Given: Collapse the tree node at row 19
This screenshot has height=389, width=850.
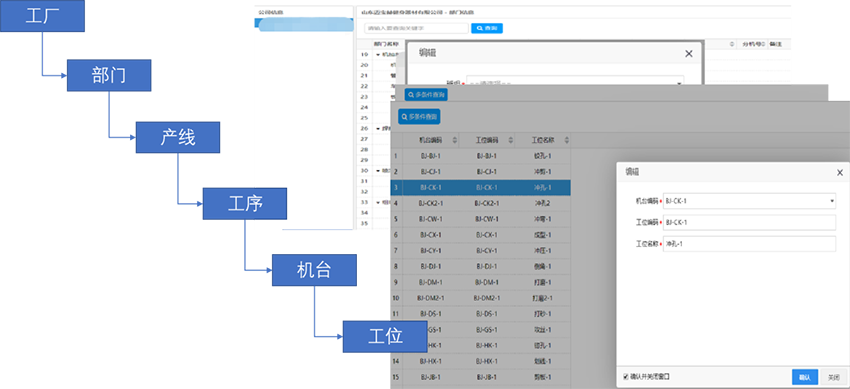Looking at the screenshot, I should pyautogui.click(x=378, y=55).
